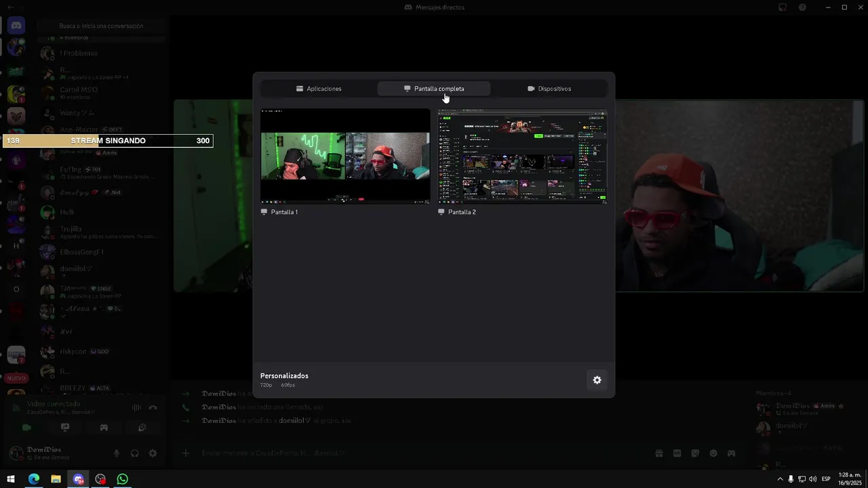The width and height of the screenshot is (868, 488).
Task: Open the sticker picker icon
Action: (695, 453)
